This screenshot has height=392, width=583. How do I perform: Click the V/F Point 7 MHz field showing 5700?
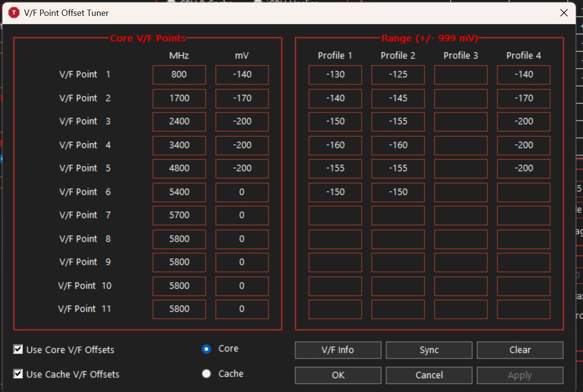(179, 215)
